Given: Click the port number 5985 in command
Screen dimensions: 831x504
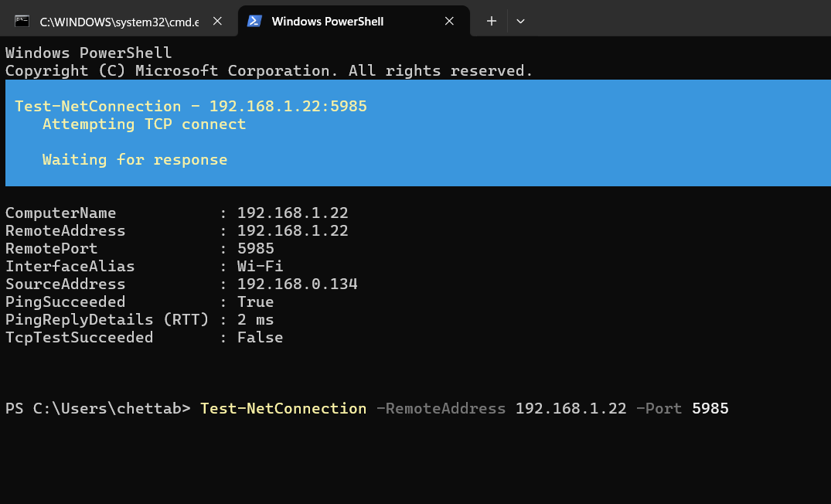Looking at the screenshot, I should pyautogui.click(x=710, y=409).
